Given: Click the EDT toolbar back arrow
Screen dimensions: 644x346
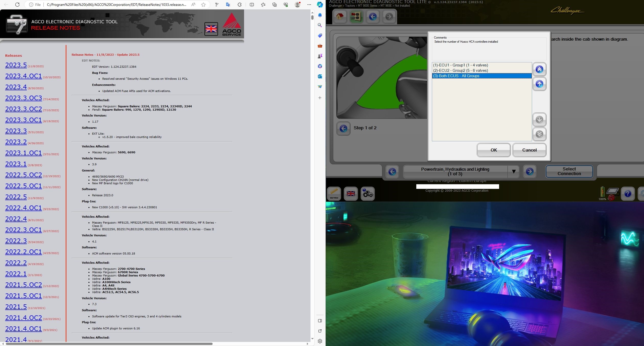Looking at the screenshot, I should [x=373, y=17].
